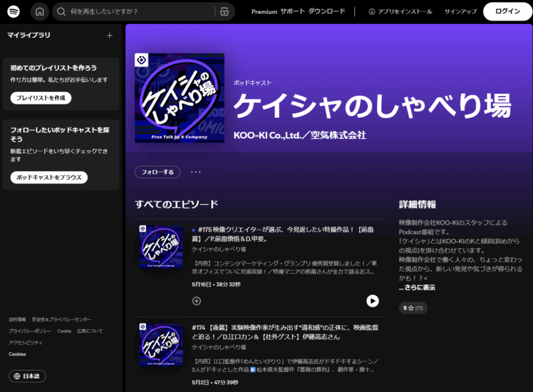
Task: Click プレイリストを作成 button
Action: point(41,98)
